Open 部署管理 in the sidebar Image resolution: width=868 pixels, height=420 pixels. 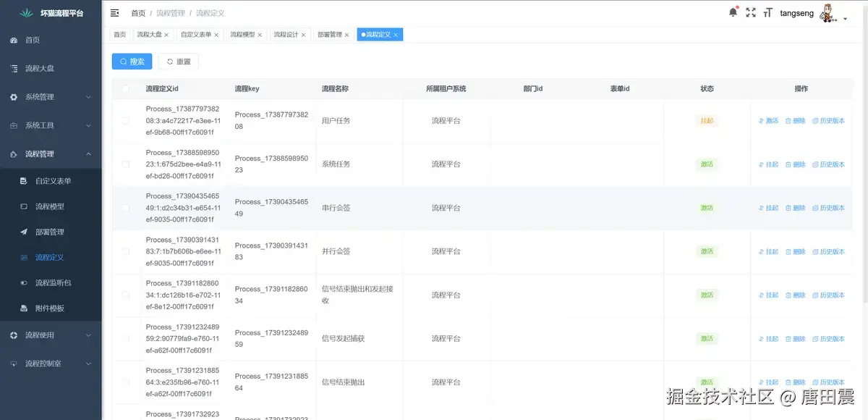tap(51, 232)
